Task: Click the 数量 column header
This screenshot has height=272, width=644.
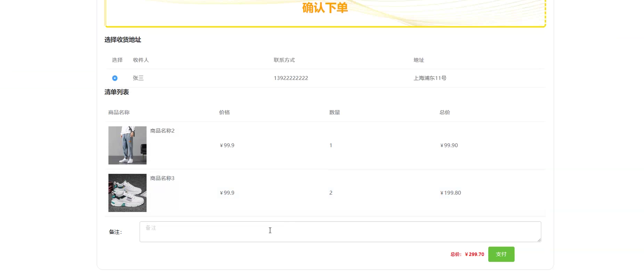Action: (x=334, y=112)
